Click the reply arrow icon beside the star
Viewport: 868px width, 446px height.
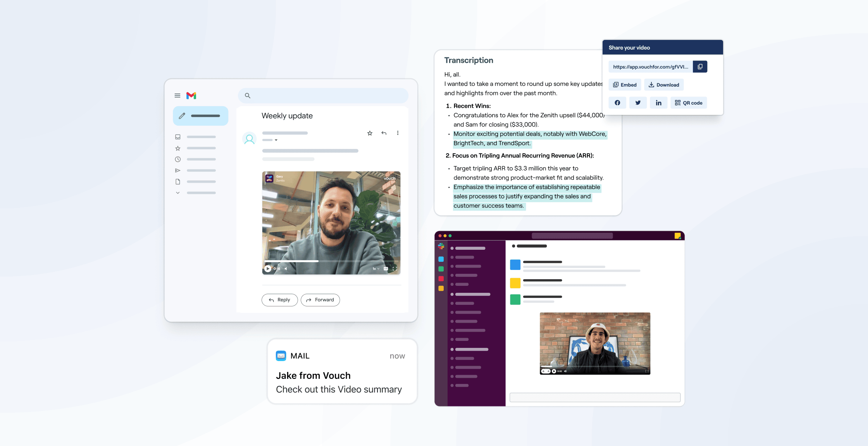click(384, 133)
